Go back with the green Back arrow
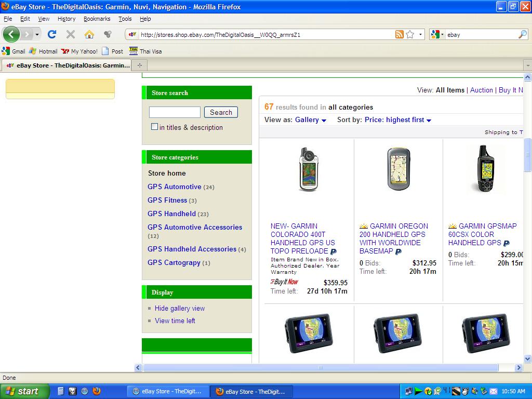Image resolution: width=532 pixels, height=399 pixels. point(11,34)
